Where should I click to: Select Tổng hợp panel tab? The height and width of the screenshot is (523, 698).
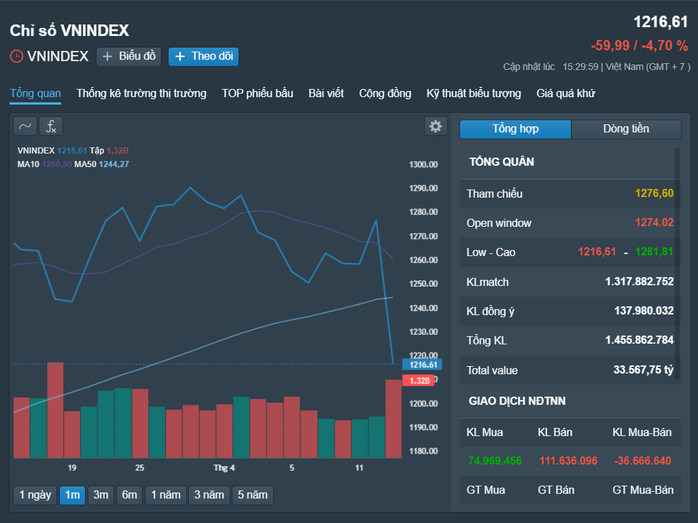coord(515,129)
